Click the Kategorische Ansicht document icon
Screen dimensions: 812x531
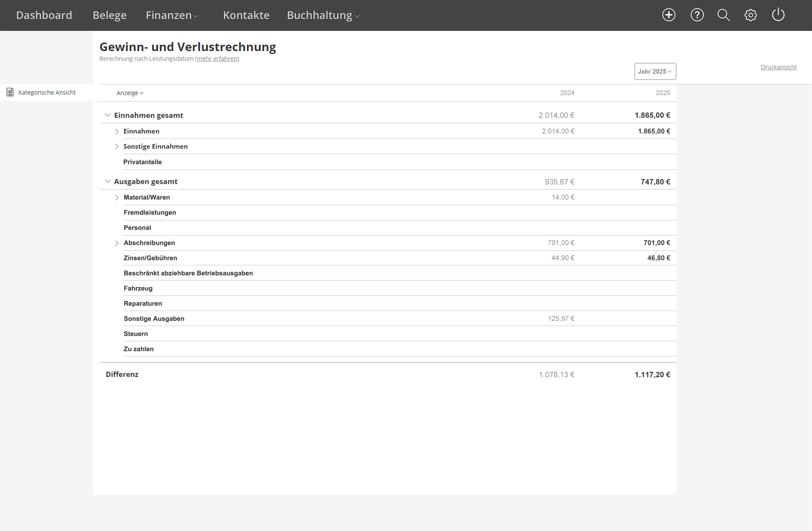coord(10,92)
